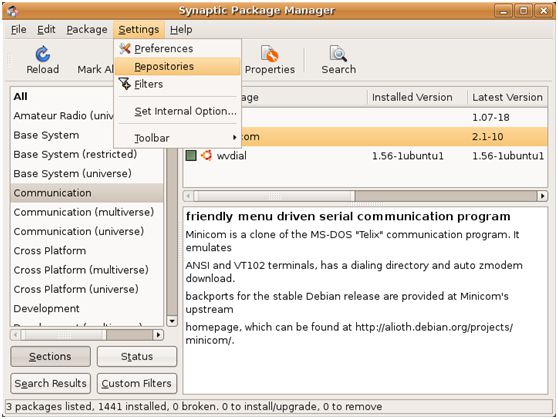The width and height of the screenshot is (558, 419).
Task: Click the section list horizontal scroll-right arrow
Action: click(158, 335)
